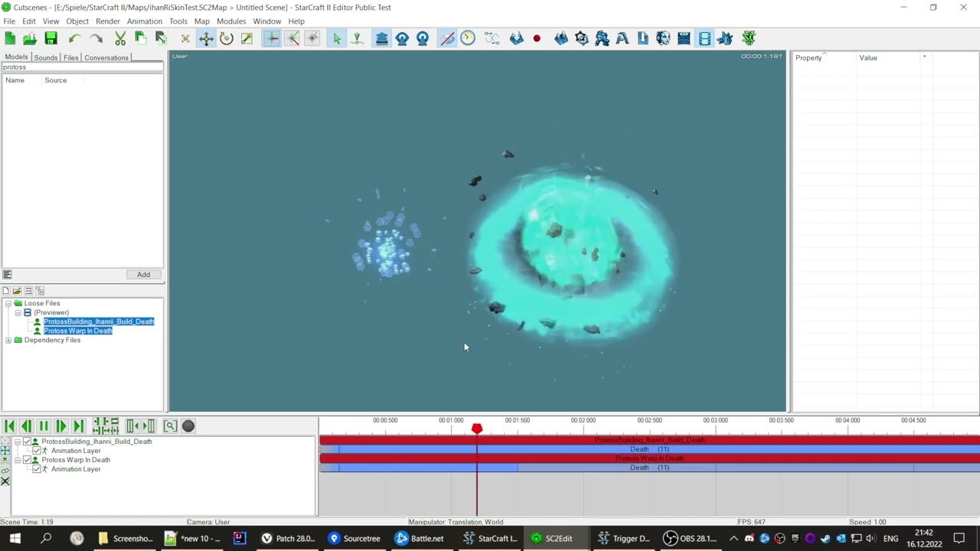This screenshot has width=980, height=551.
Task: Click the Undo arrow icon
Action: pos(74,38)
